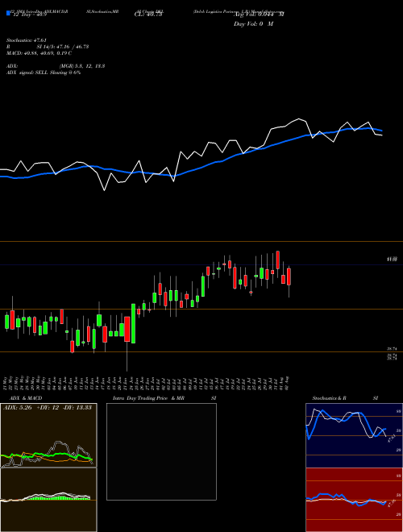Select the Stochastics: 47.61 value
403x532 pixels.
click(26, 40)
